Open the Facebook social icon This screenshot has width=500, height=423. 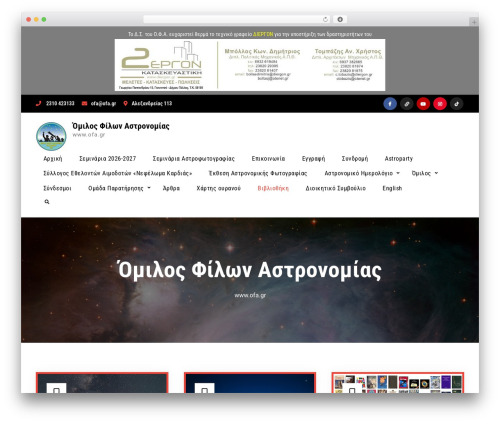[x=390, y=104]
